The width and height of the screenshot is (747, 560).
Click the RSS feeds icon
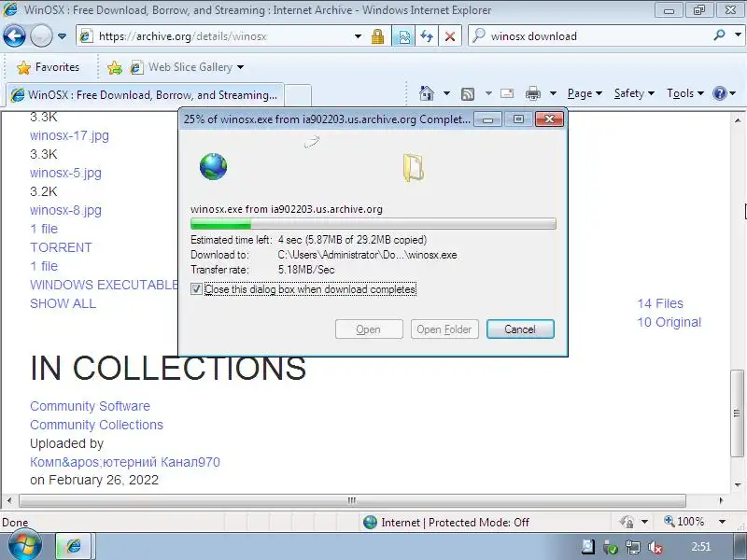click(468, 94)
